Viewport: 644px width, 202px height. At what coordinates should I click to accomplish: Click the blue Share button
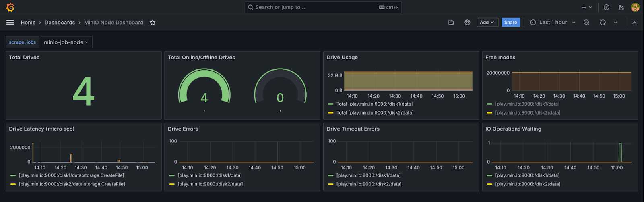510,23
